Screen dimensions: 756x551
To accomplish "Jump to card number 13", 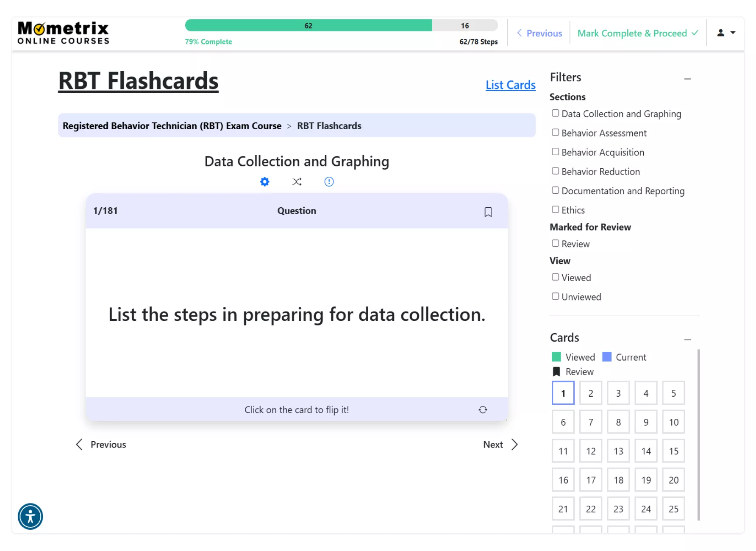I will tap(618, 451).
